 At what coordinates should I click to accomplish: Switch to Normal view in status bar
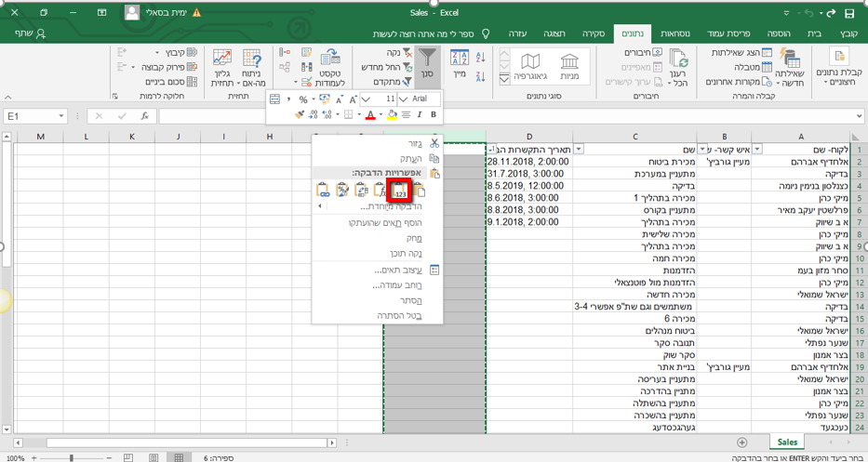coord(179,458)
